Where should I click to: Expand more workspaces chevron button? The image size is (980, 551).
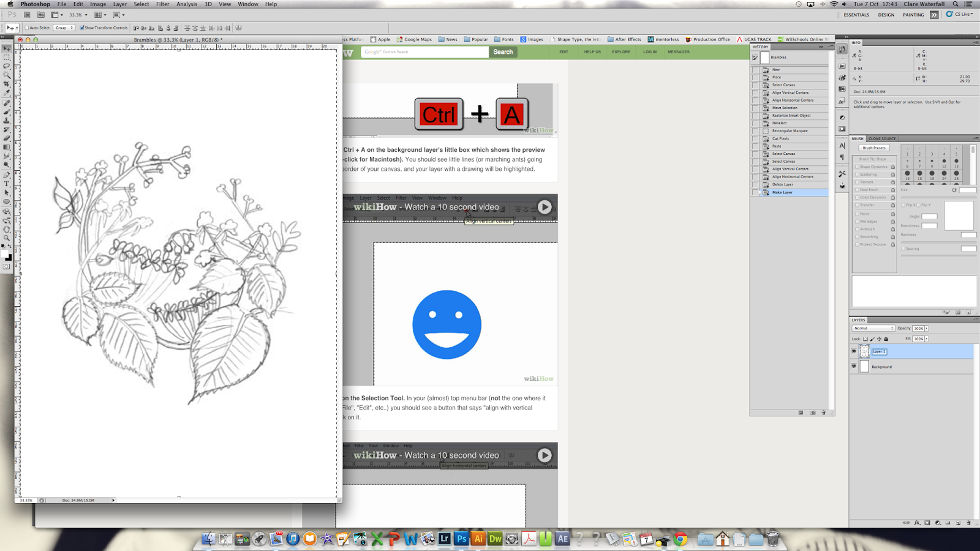(933, 15)
